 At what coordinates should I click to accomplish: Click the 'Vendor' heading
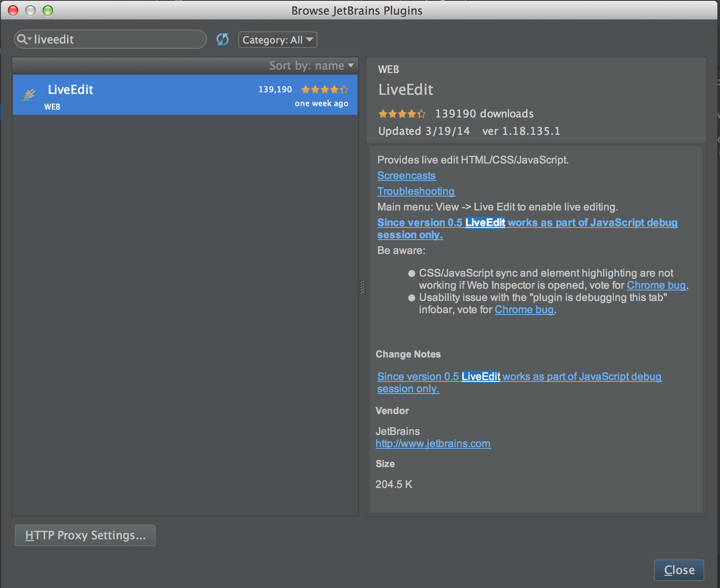coord(392,411)
